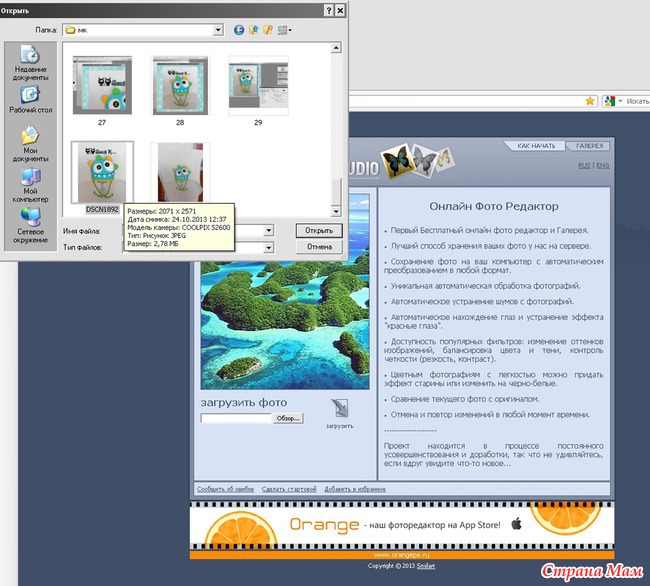This screenshot has height=586, width=650.
Task: Switch to the ГАЛЕРЕЯ tab
Action: click(590, 146)
